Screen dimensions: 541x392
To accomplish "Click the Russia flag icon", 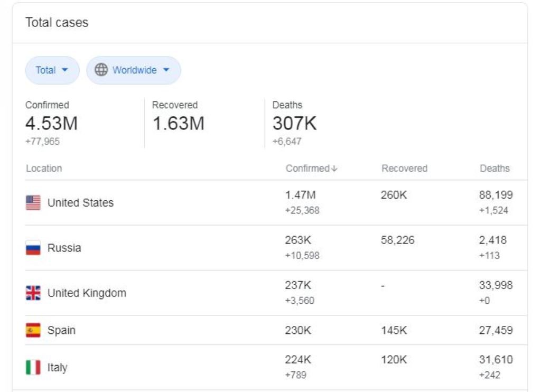I will pos(33,248).
